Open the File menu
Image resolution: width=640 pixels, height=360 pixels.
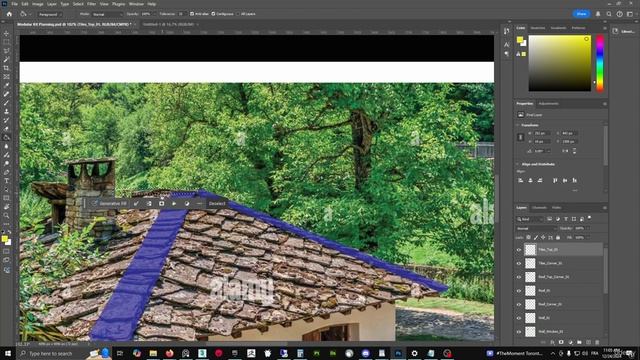click(x=14, y=4)
